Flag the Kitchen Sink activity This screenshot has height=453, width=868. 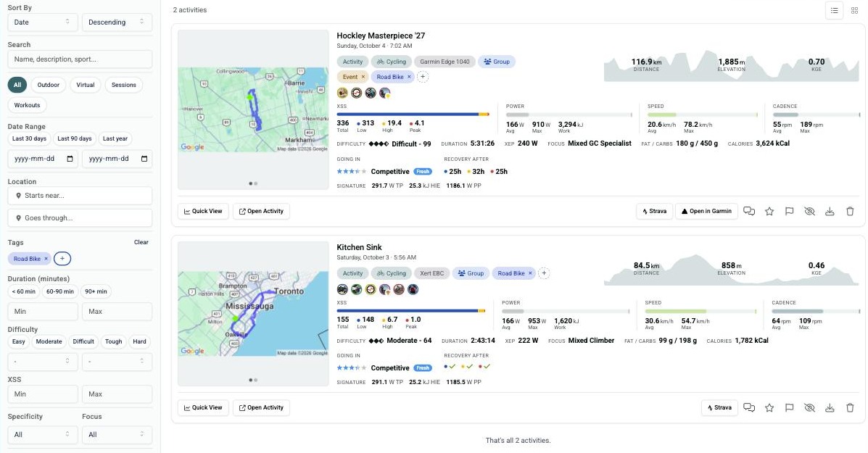click(x=790, y=407)
